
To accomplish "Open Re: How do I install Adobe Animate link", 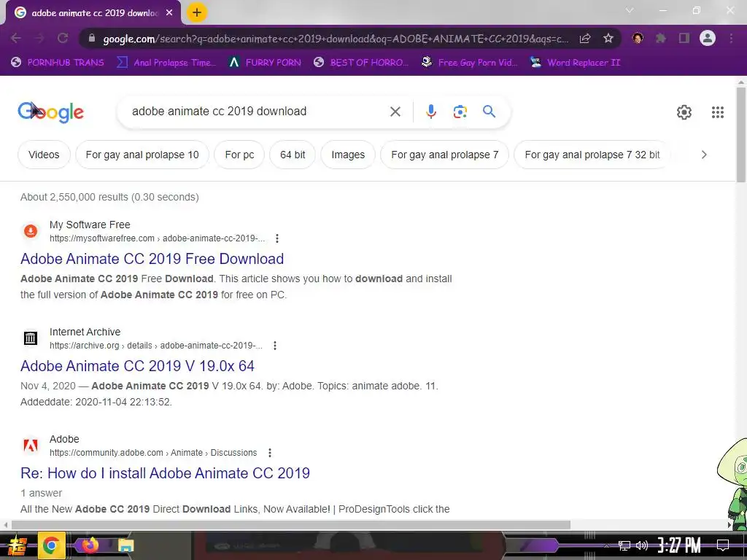I will click(x=165, y=472).
